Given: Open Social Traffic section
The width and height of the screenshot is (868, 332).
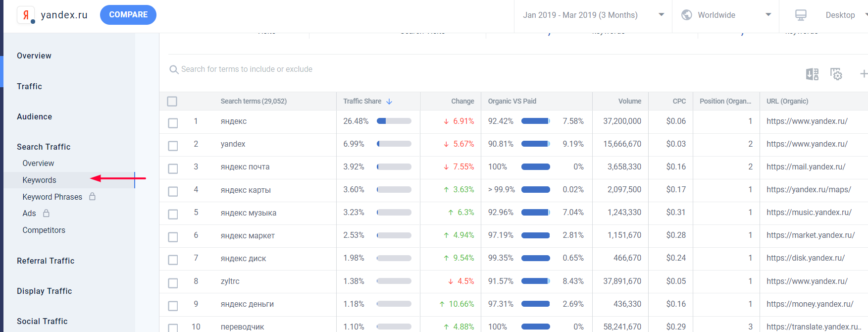Looking at the screenshot, I should [42, 321].
